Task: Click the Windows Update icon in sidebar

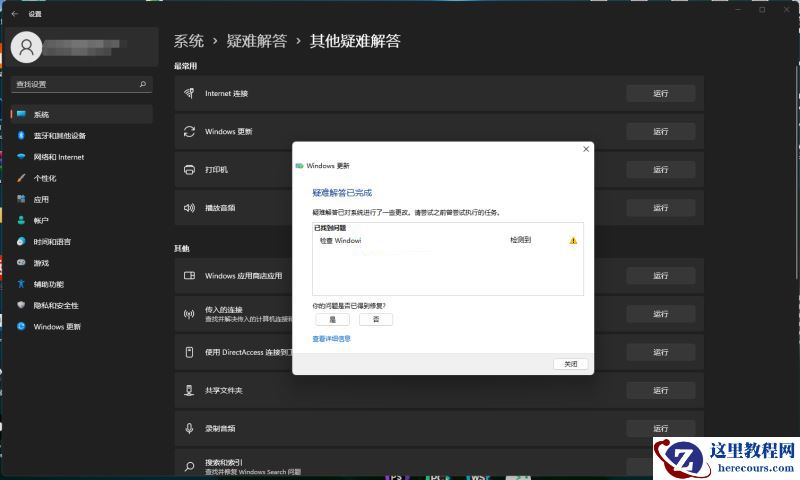Action: pyautogui.click(x=21, y=326)
